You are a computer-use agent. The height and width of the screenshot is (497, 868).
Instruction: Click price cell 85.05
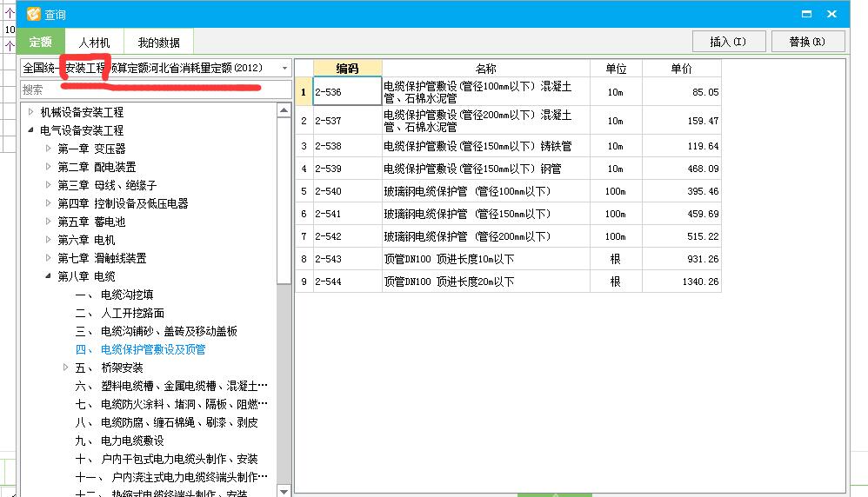coord(682,92)
